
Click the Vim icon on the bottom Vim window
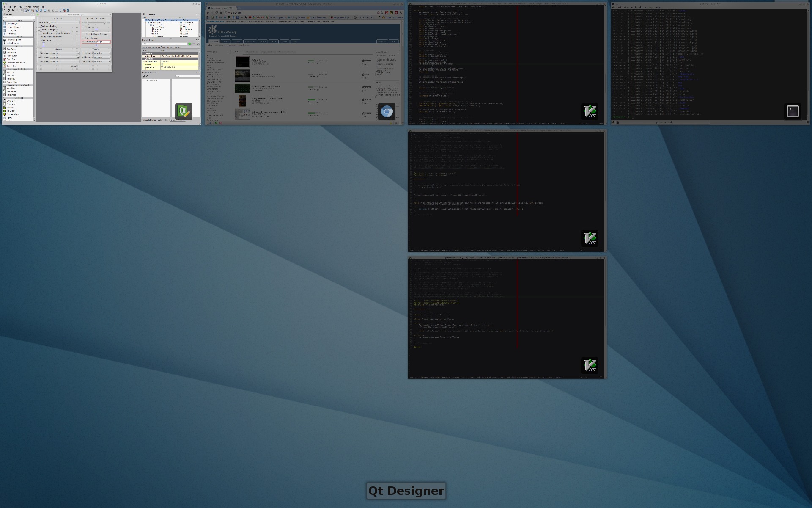pos(590,365)
